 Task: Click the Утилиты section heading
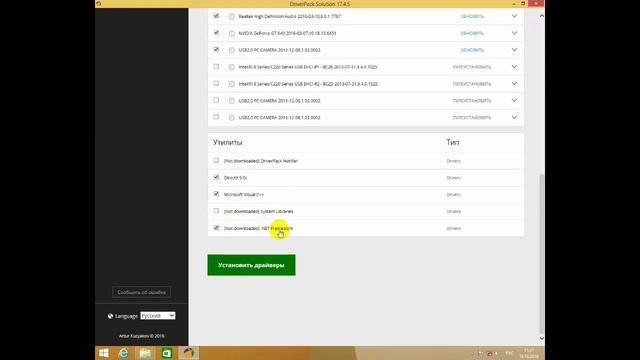tap(228, 142)
